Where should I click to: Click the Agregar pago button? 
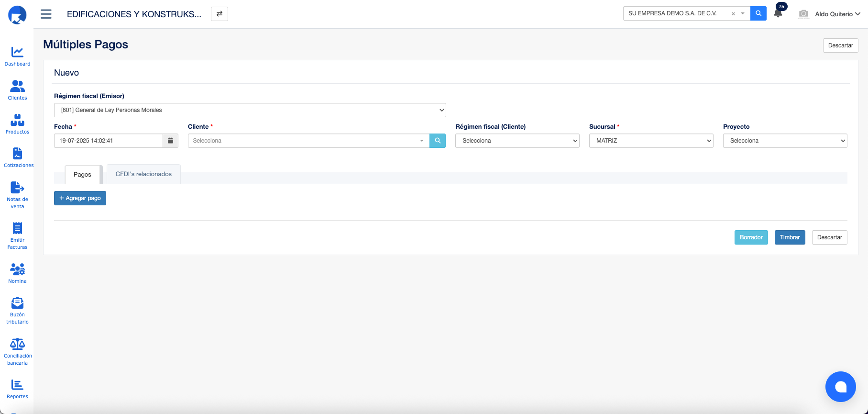point(80,198)
